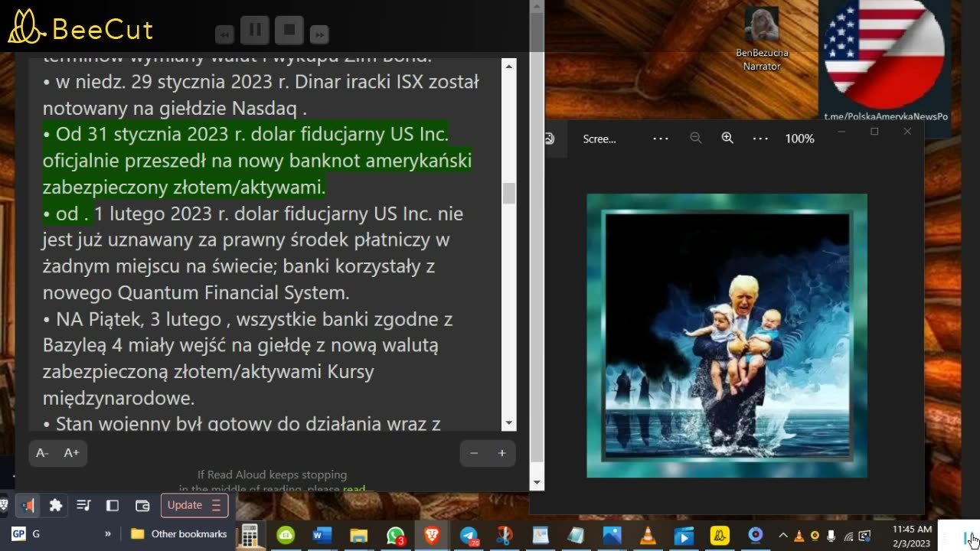Zoom out in the Photos viewer
Viewport: 980px width, 551px height.
click(x=695, y=139)
